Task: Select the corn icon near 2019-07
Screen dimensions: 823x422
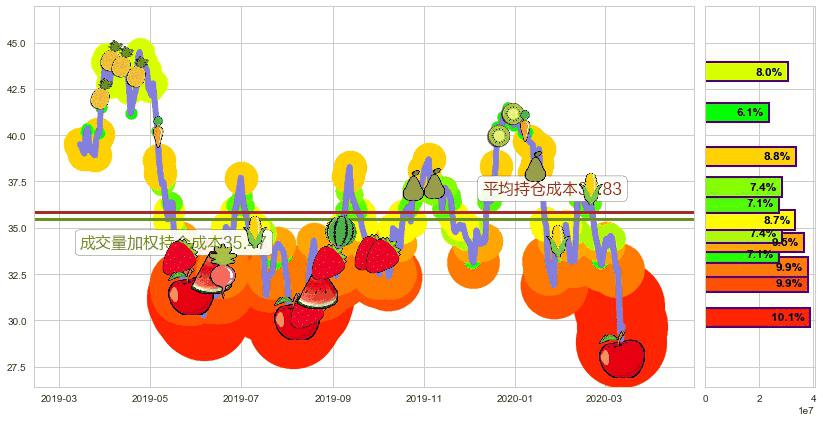Action: [255, 231]
